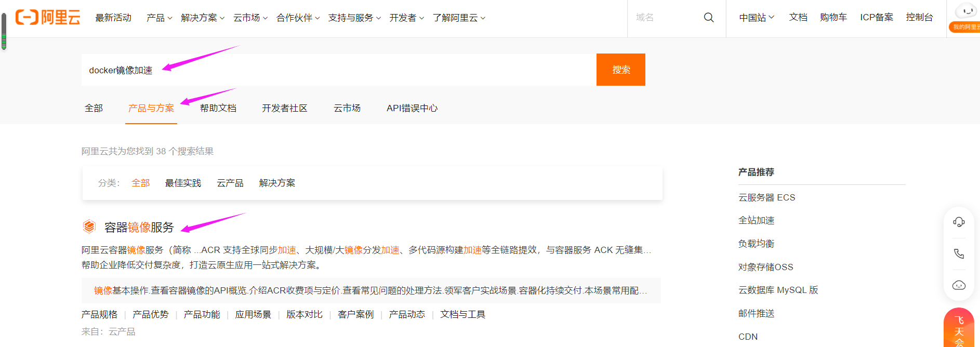This screenshot has width=980, height=347.
Task: Expand the 解决方案 dropdown menu
Action: [x=203, y=18]
